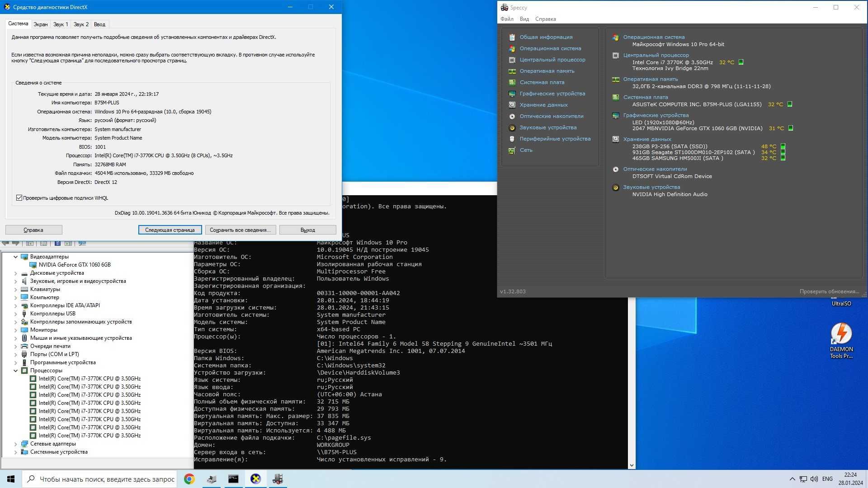Select Программные устройства tree item
The width and height of the screenshot is (868, 488).
(x=63, y=362)
